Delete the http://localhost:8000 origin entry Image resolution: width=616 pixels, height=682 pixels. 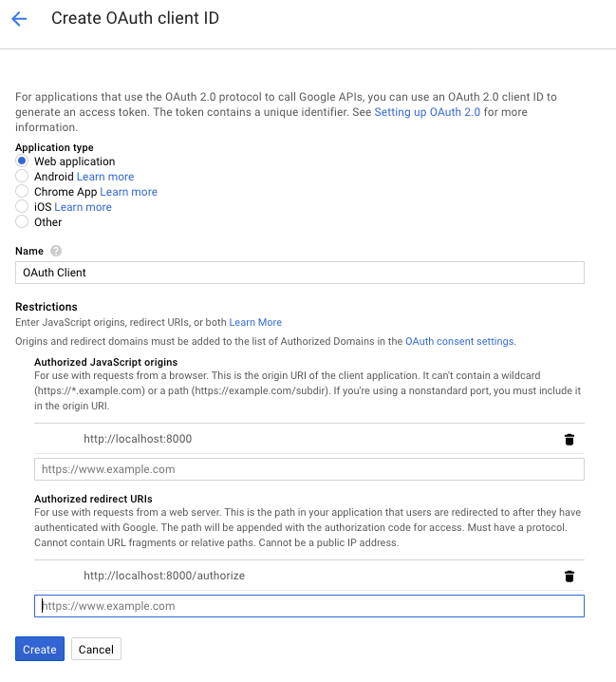pos(569,439)
